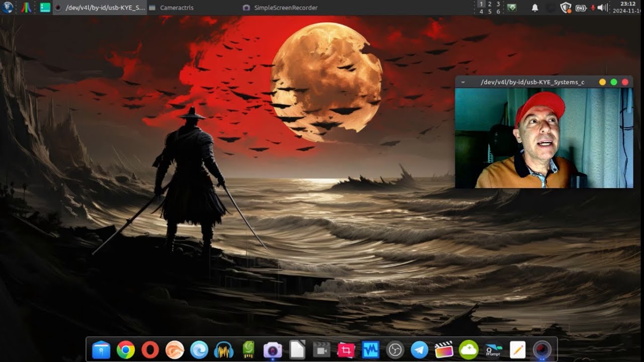Switch to workspace 2
This screenshot has width=644, height=362.
[x=490, y=4]
